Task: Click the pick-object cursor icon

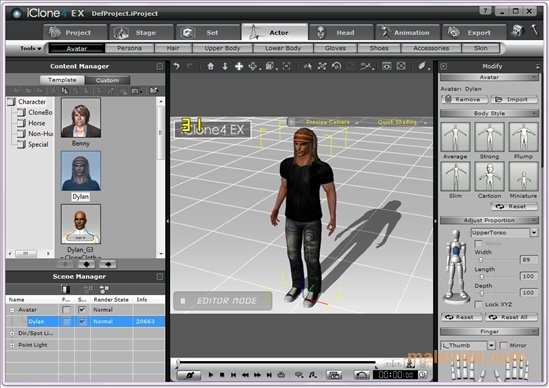Action: pos(308,66)
